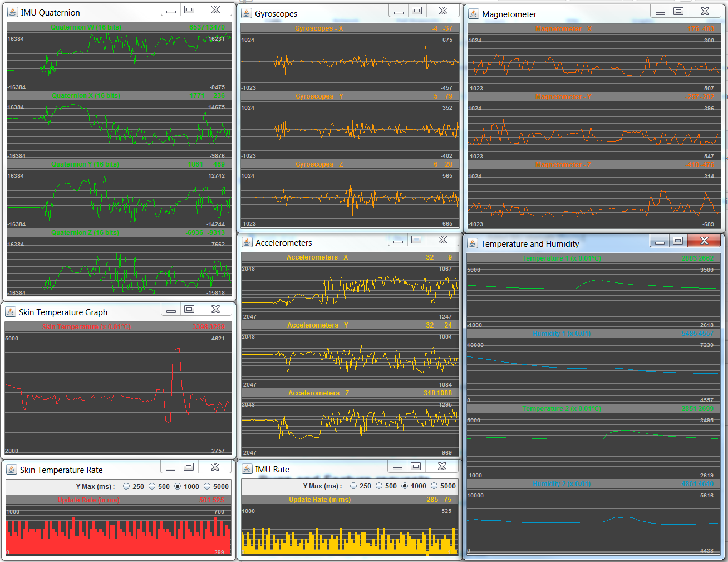The height and width of the screenshot is (562, 728).
Task: Close the IMU Rate window
Action: point(442,467)
